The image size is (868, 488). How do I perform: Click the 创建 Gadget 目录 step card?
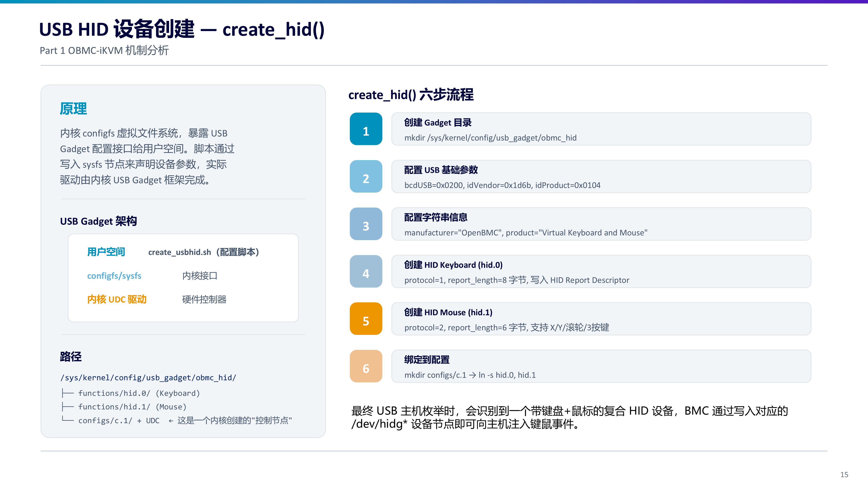pos(601,129)
